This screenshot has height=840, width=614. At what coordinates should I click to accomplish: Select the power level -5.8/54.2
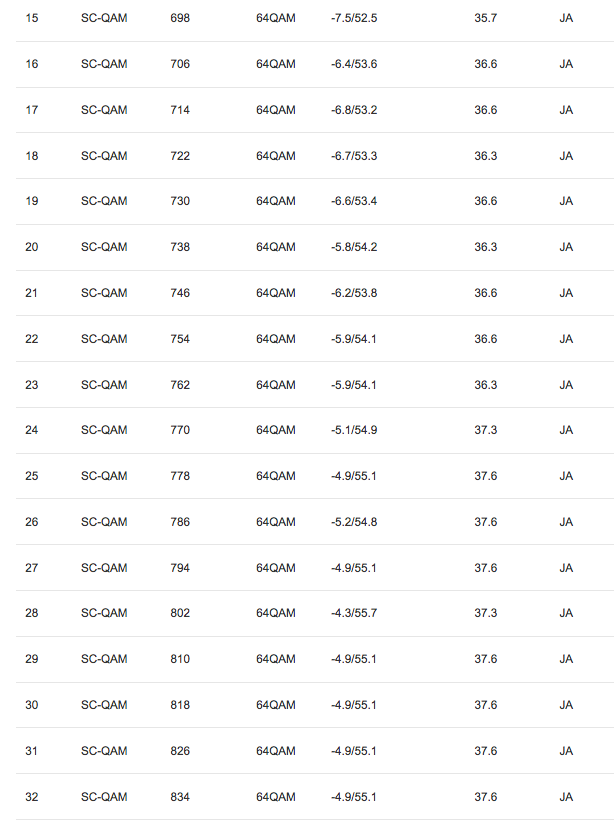pyautogui.click(x=353, y=247)
